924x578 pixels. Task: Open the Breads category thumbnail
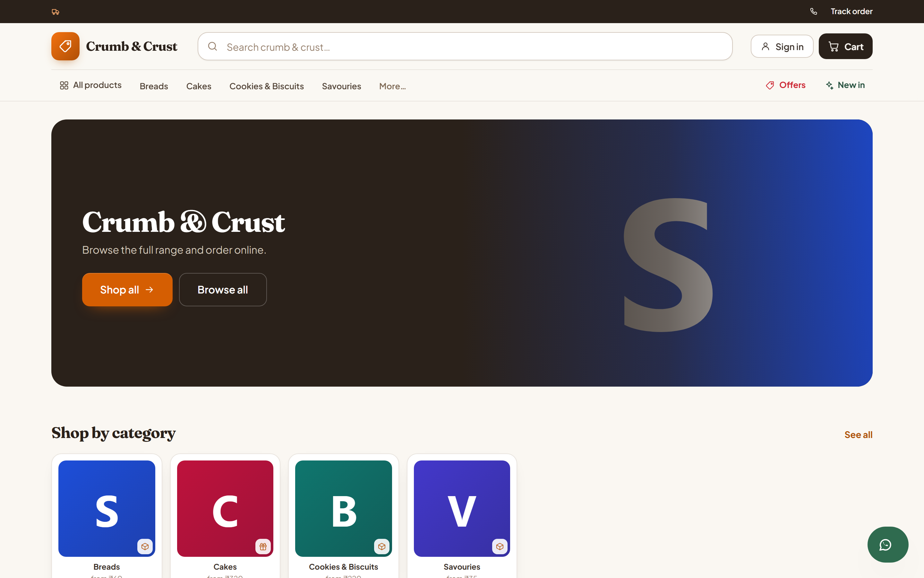[x=107, y=508]
